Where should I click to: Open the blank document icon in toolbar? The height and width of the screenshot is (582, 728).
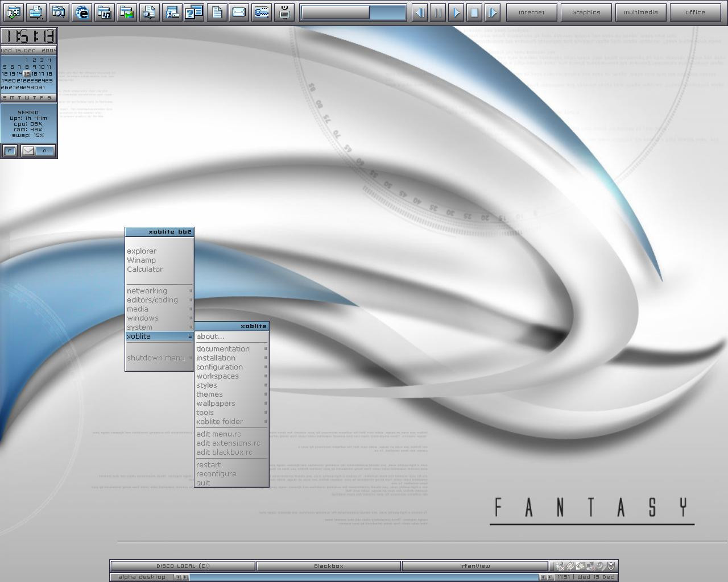[x=217, y=12]
